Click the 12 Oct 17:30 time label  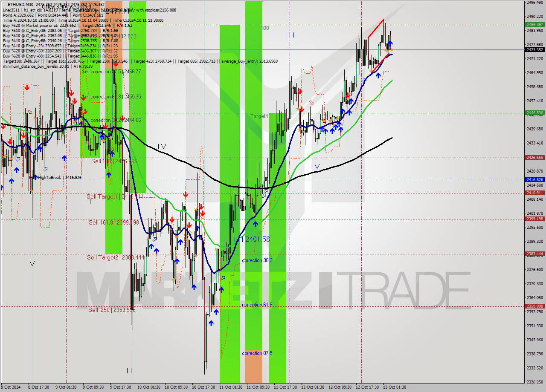pyautogui.click(x=366, y=387)
